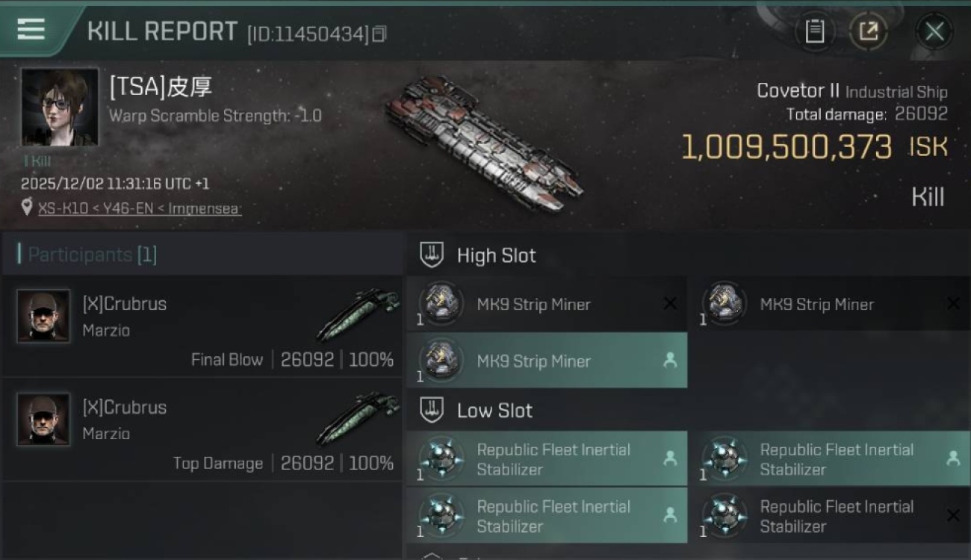Click the Top Damage attacker's ship icon
The height and width of the screenshot is (560, 971).
coord(357,419)
